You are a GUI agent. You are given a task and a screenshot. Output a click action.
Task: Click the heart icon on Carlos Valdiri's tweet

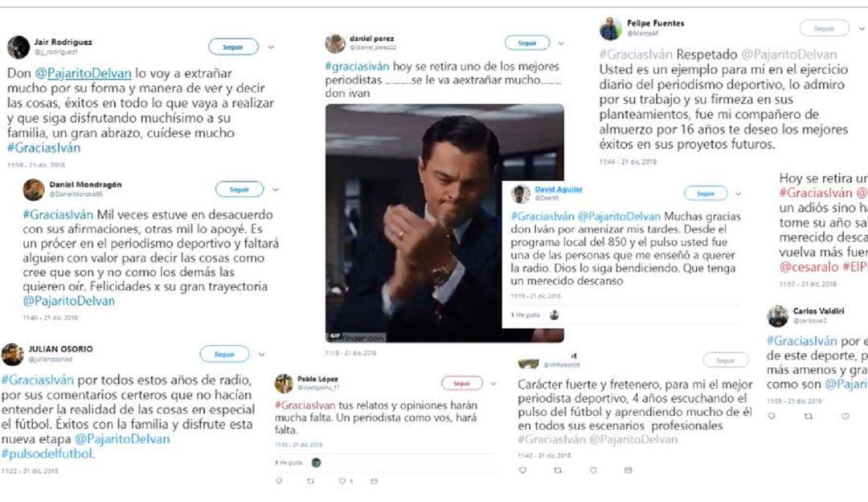click(x=845, y=416)
